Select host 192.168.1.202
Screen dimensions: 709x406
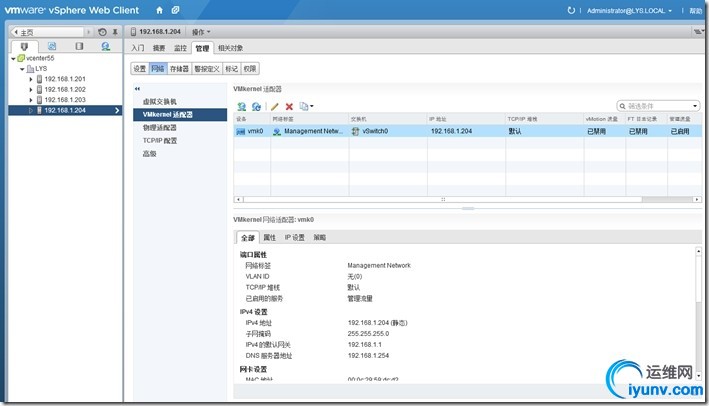click(x=65, y=90)
